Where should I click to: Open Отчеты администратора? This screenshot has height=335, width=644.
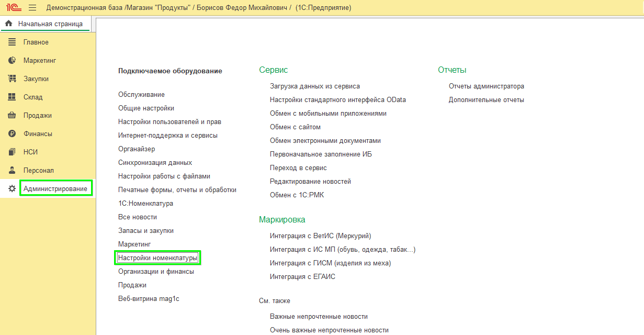point(487,86)
